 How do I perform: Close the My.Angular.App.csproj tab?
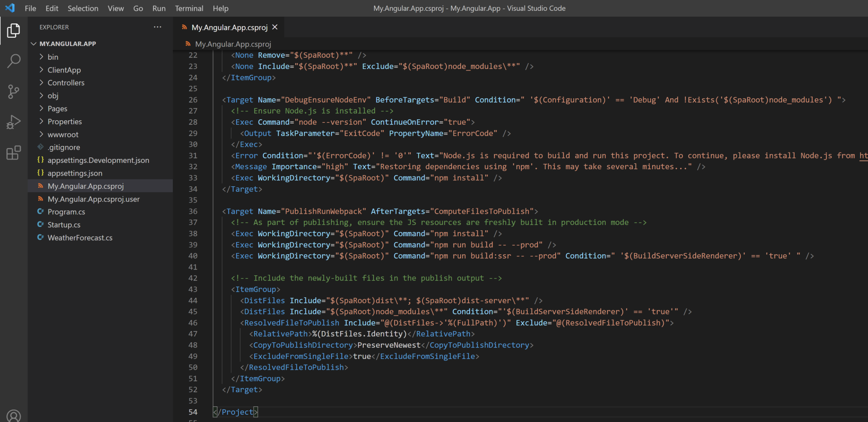pyautogui.click(x=275, y=27)
